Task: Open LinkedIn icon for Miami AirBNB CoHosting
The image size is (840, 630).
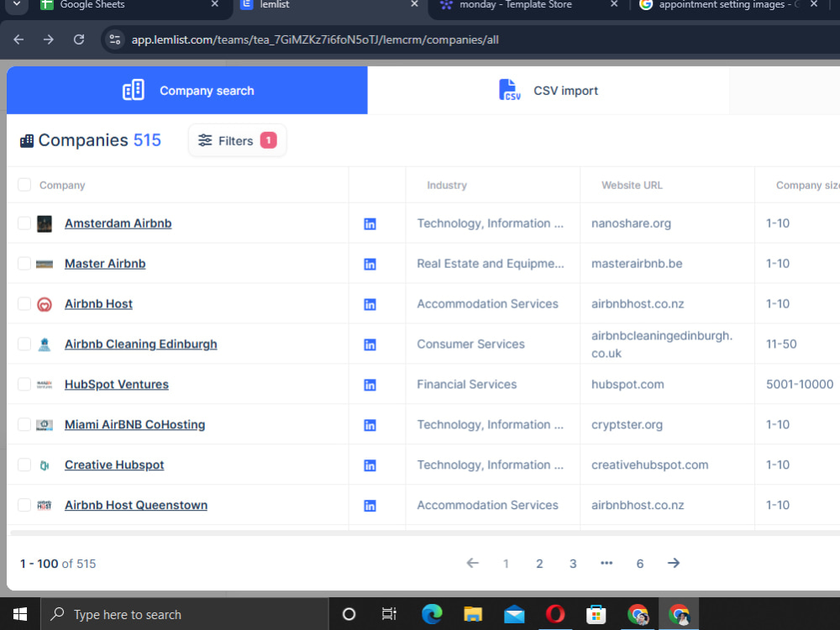Action: point(370,425)
